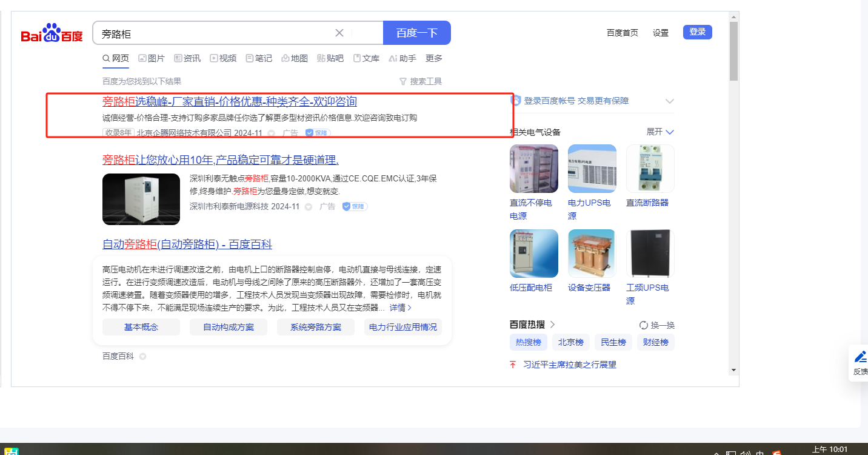This screenshot has width=868, height=455.
Task: Click the 深圳市利泰新电源科技 source link
Action: [229, 206]
